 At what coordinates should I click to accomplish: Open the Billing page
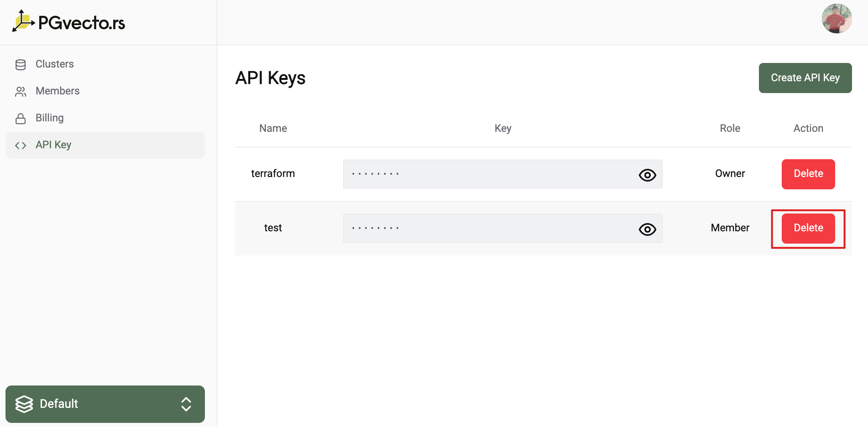(x=50, y=118)
